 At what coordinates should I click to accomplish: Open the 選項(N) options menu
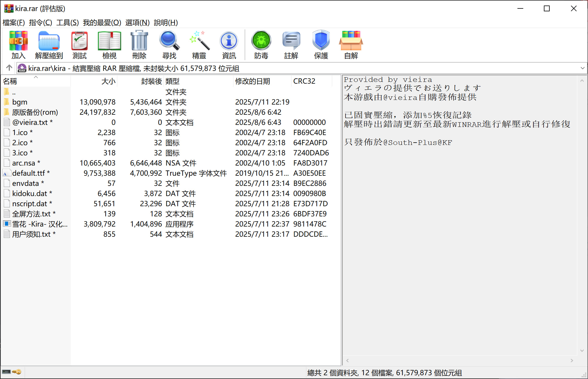tap(137, 22)
